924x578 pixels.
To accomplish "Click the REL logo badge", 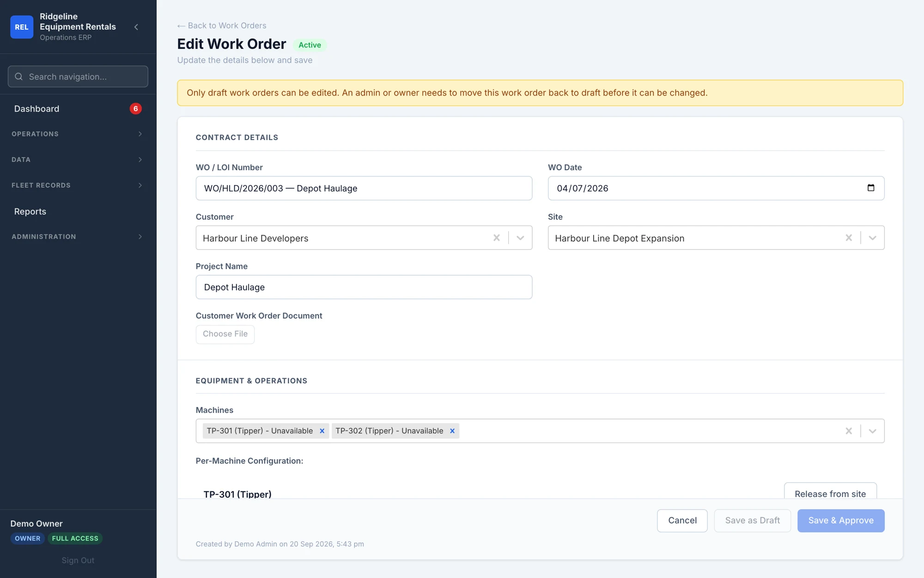I will coord(22,27).
